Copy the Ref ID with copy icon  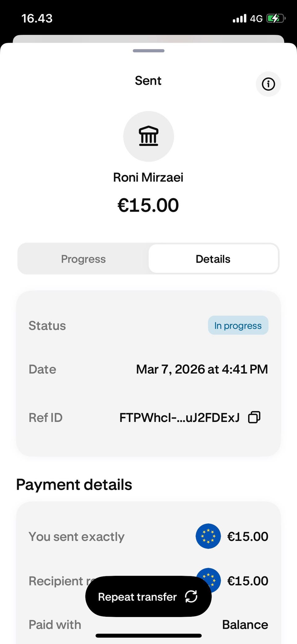tap(254, 417)
